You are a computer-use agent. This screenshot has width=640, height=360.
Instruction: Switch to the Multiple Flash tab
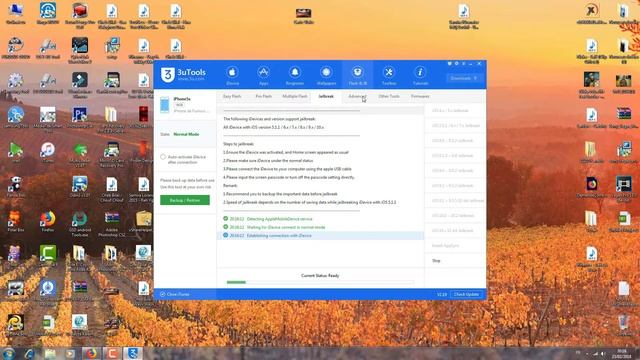click(x=295, y=96)
